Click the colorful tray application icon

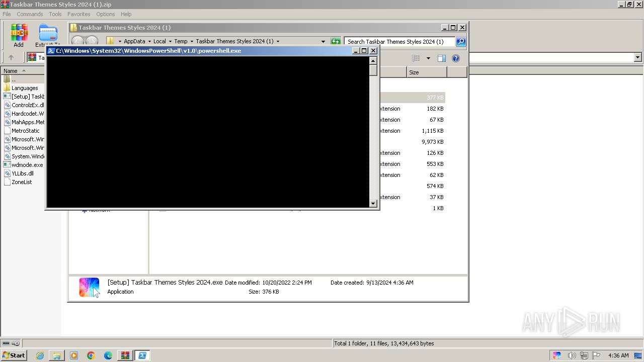pyautogui.click(x=557, y=355)
